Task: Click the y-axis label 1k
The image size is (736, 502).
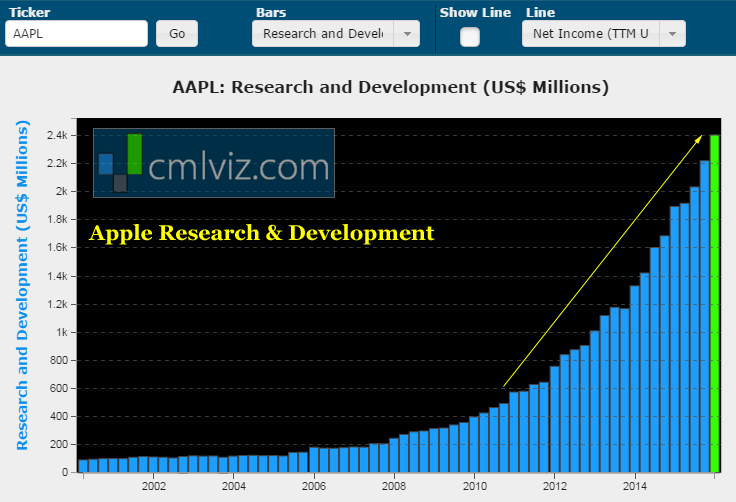Action: point(61,332)
